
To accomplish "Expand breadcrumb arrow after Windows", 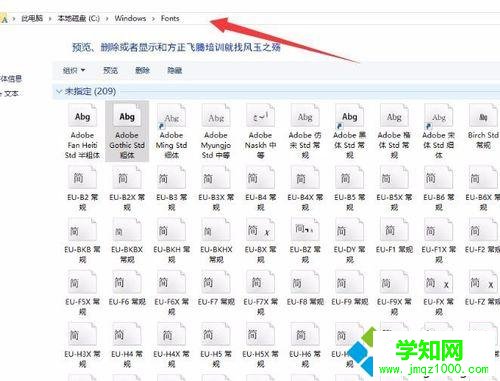I will click(153, 19).
